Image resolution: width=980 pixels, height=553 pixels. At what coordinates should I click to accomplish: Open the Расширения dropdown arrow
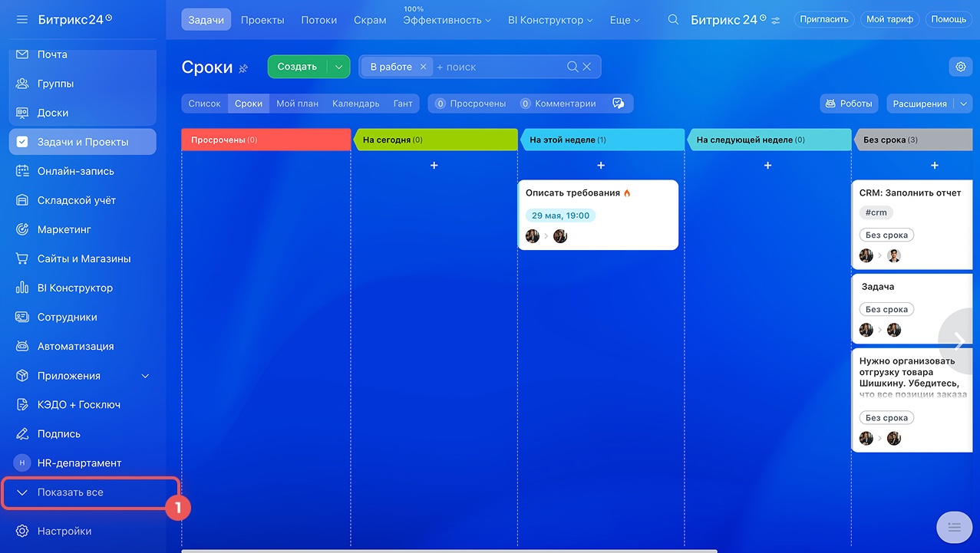[964, 104]
